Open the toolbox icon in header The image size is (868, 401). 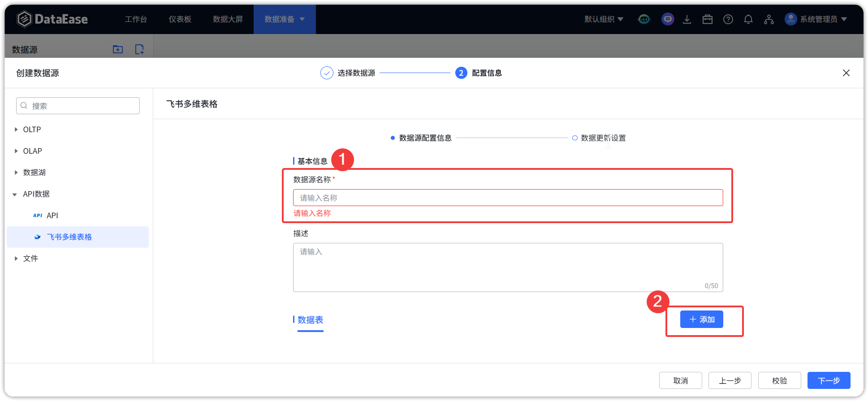coord(708,19)
